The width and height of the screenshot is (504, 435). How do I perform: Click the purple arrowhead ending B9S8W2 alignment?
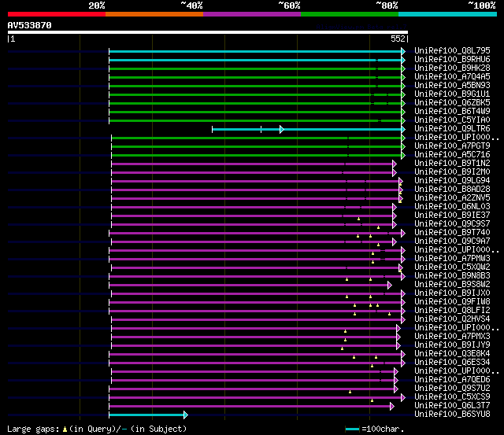(x=390, y=285)
